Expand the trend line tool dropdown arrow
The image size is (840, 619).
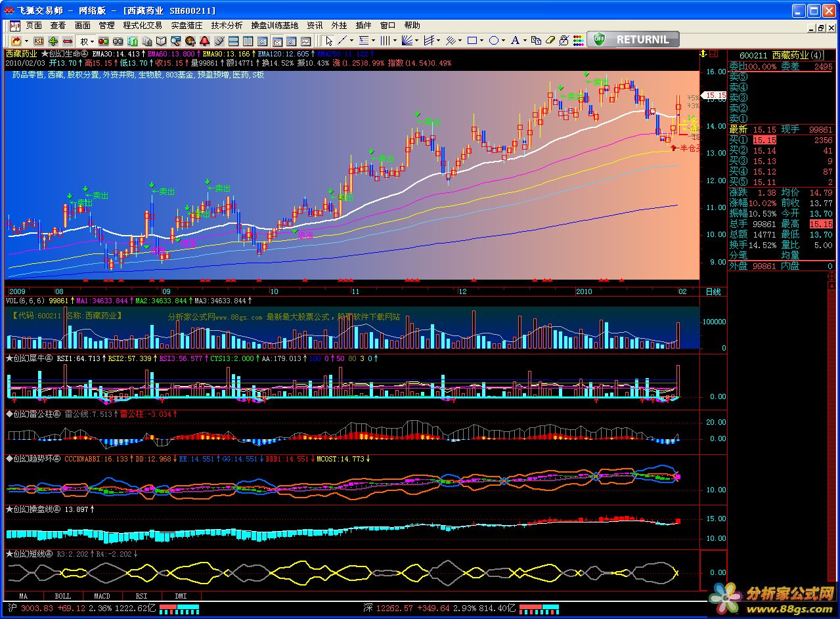351,41
